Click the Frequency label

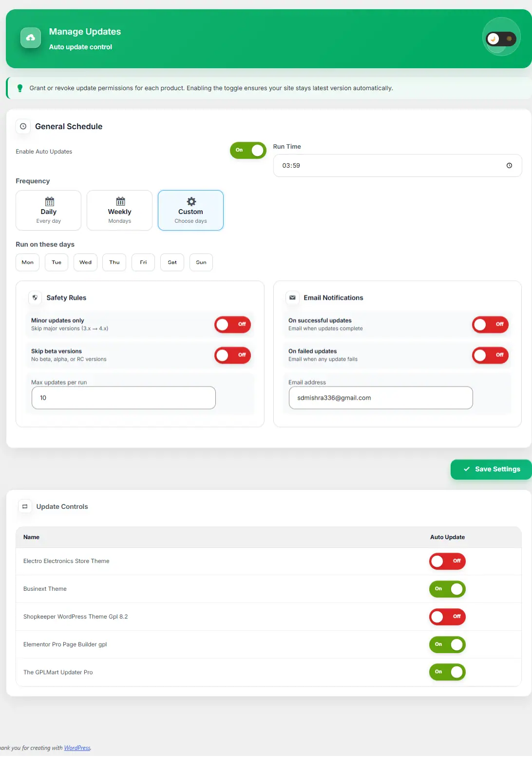[33, 181]
